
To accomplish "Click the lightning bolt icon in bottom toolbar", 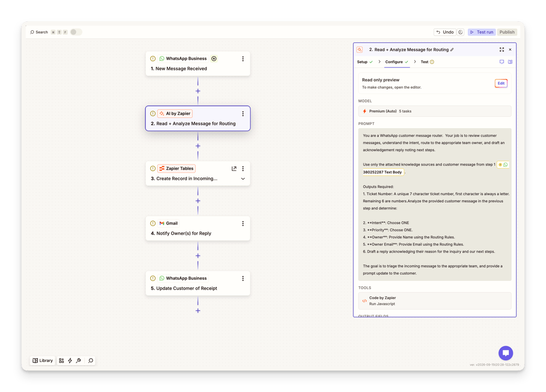I will click(70, 361).
